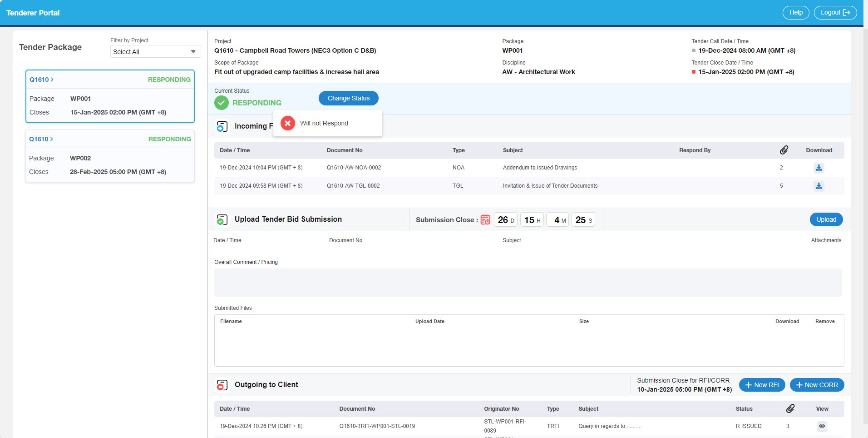Click the Size column header
The height and width of the screenshot is (438, 868).
point(584,321)
